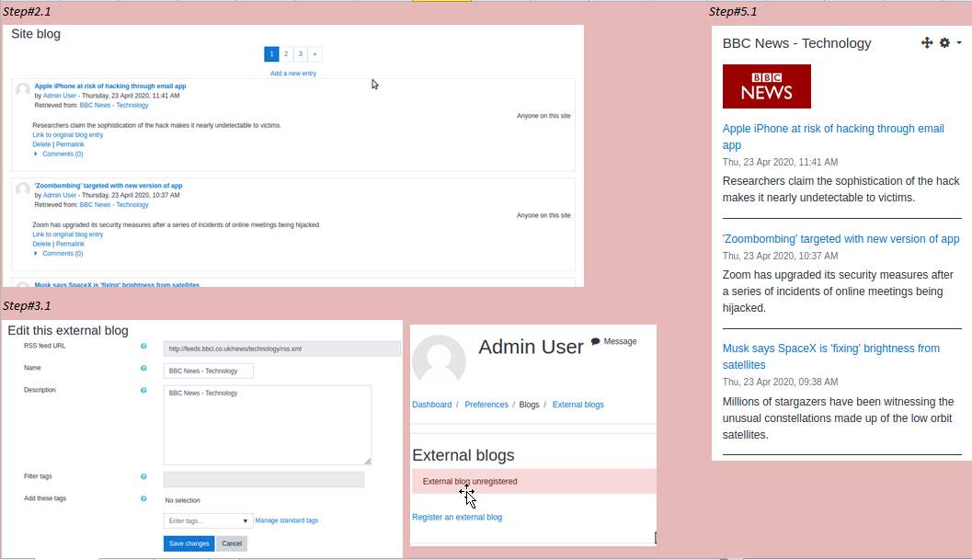Click BBC News - Technology source on Zoombombing entry
The width and height of the screenshot is (972, 560).
pyautogui.click(x=114, y=205)
